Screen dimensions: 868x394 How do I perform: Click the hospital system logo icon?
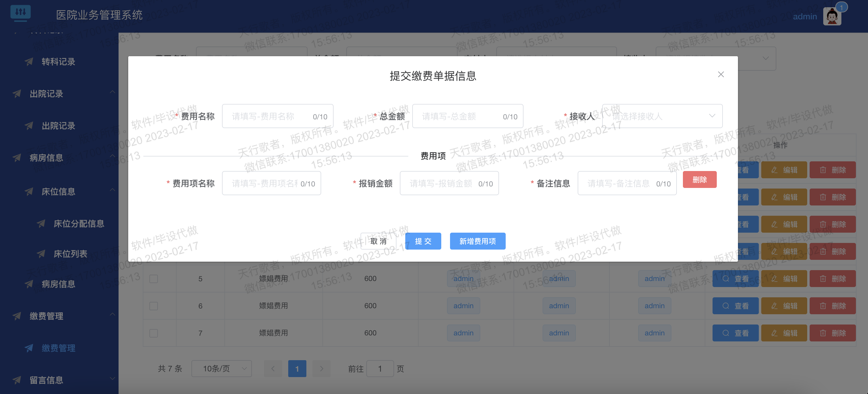tap(21, 13)
